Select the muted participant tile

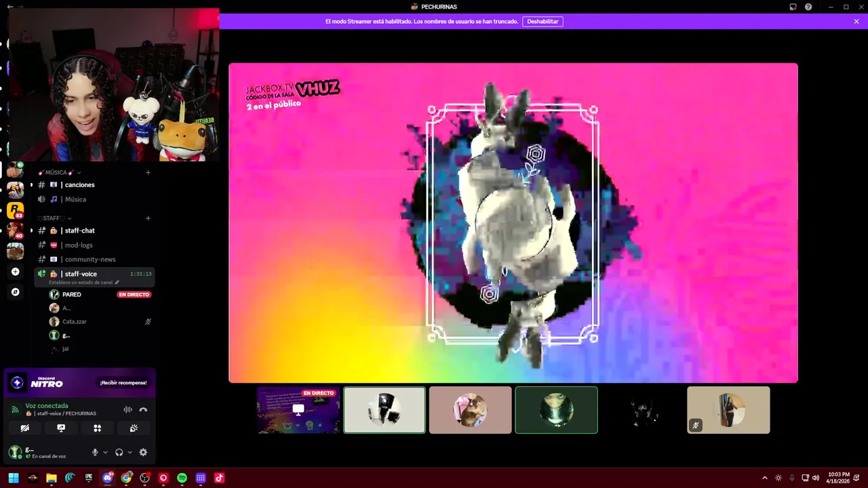(x=728, y=410)
